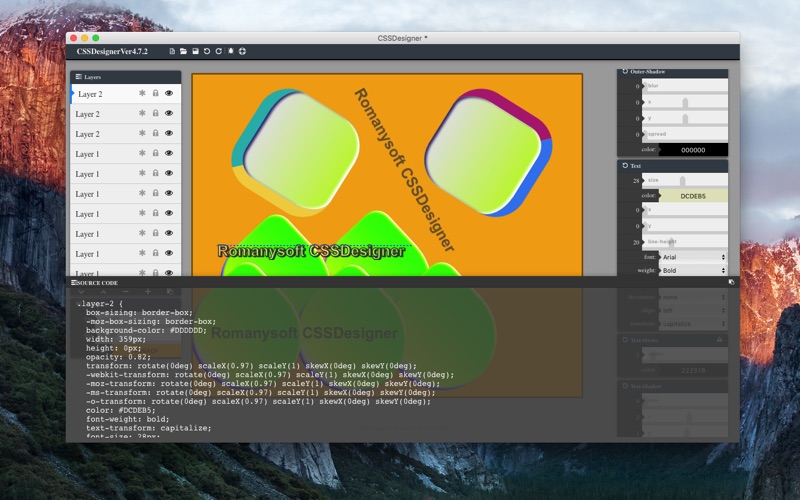Viewport: 800px width, 500px height.
Task: Reset the Outer-Shadow section via refresh icon
Action: [625, 71]
